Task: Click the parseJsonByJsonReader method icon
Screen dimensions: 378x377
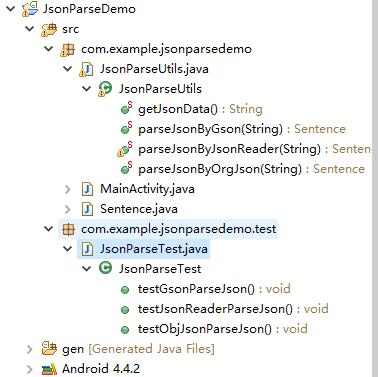Action: tap(125, 149)
